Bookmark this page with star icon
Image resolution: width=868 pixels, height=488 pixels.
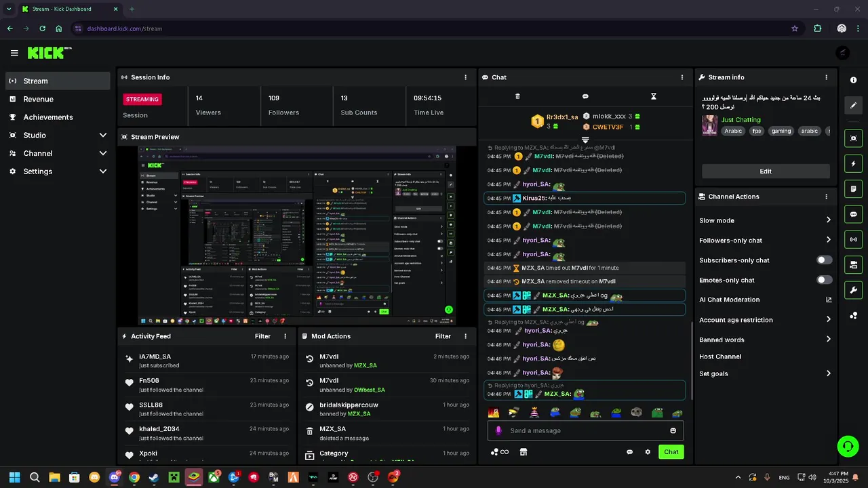point(794,28)
